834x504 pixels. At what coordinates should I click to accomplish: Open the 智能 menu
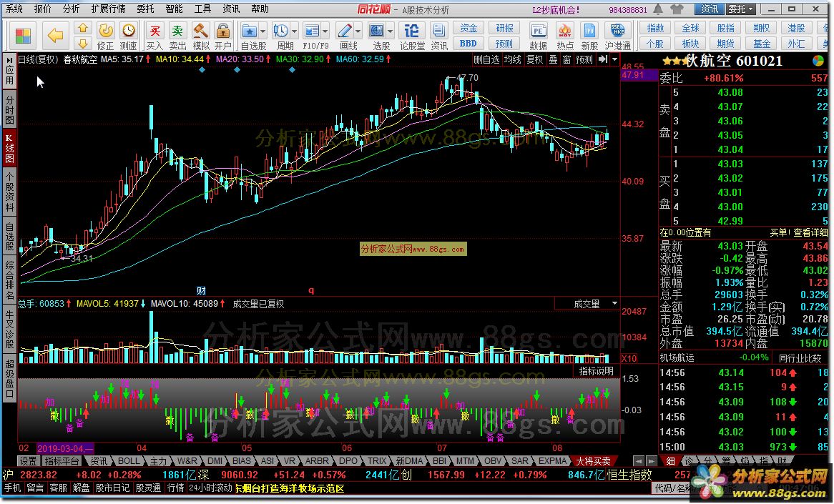coord(174,9)
